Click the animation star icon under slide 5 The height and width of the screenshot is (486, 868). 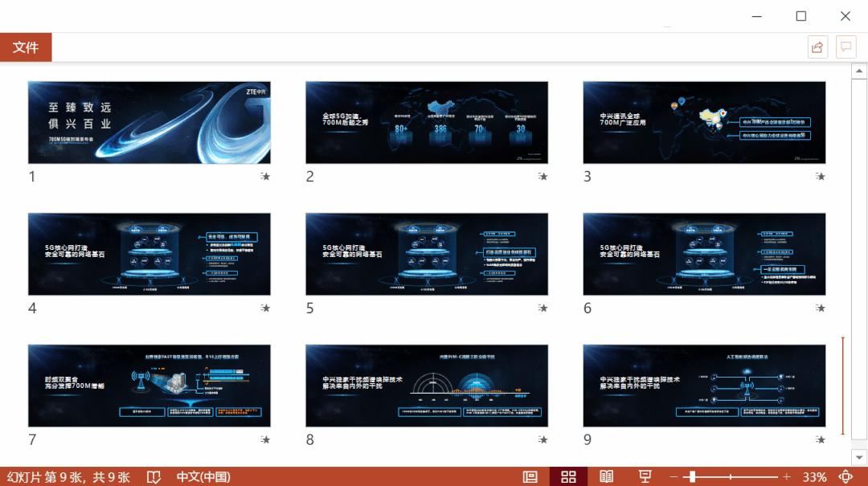[542, 308]
